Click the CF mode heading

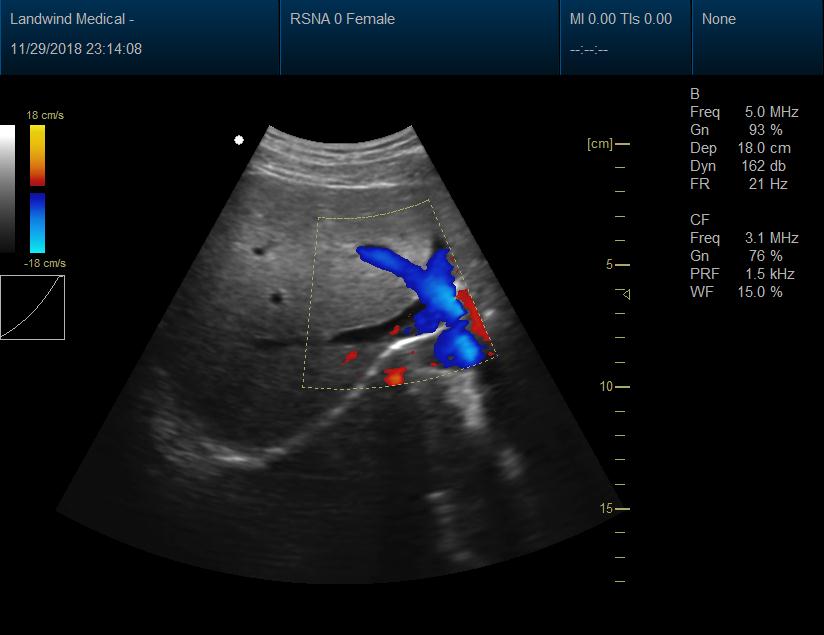699,219
